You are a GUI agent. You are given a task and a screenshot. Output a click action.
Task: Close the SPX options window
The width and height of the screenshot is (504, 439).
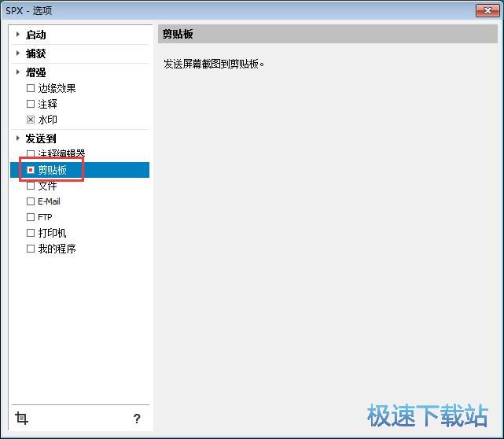click(487, 11)
